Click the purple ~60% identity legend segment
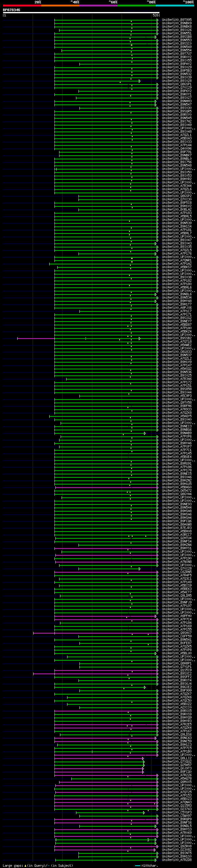The width and height of the screenshot is (197, 868). [x=99, y=6]
